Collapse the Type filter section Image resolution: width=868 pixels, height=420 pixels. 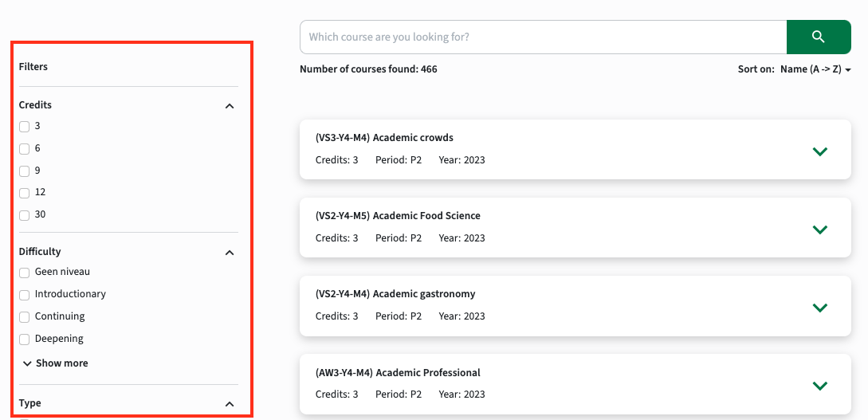230,404
